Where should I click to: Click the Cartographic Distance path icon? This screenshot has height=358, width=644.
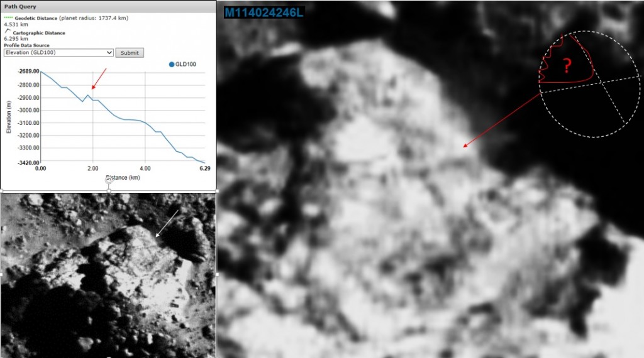point(7,31)
